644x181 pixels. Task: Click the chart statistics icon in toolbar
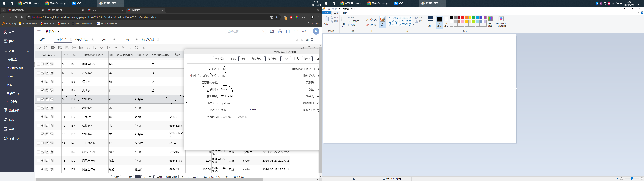pyautogui.click(x=101, y=47)
